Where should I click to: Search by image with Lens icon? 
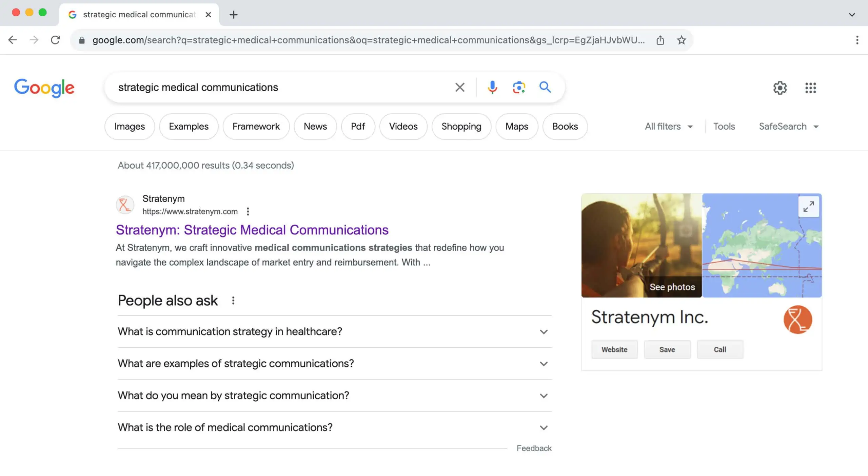[519, 87]
